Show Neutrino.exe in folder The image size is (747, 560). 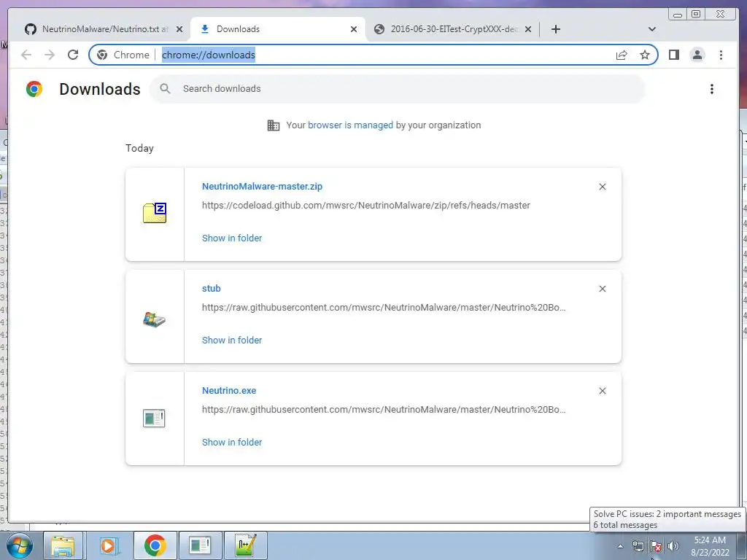232,442
